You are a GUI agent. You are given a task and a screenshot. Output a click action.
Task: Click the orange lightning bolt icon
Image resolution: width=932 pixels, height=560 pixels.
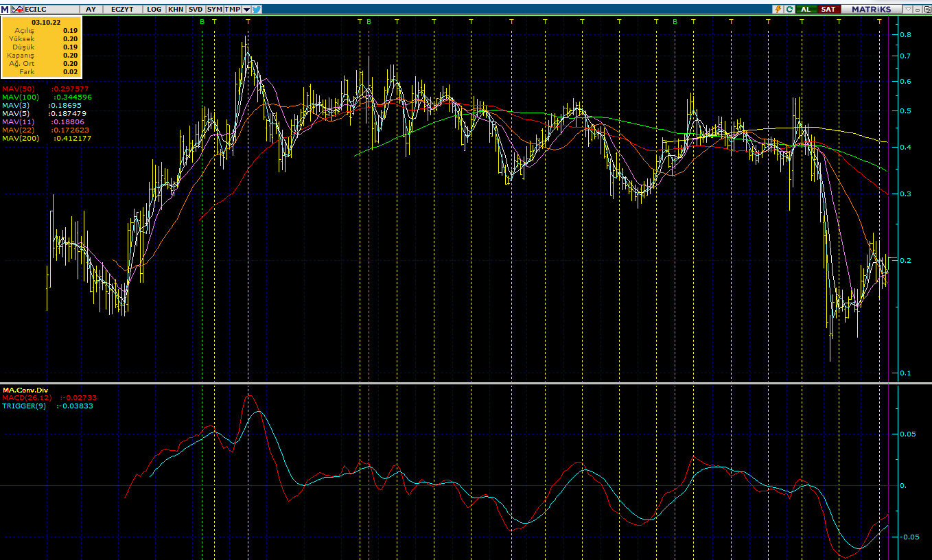pos(778,10)
